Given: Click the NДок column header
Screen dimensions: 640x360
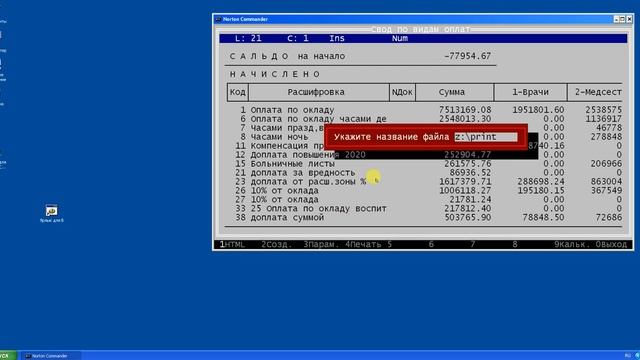Looking at the screenshot, I should coord(402,92).
